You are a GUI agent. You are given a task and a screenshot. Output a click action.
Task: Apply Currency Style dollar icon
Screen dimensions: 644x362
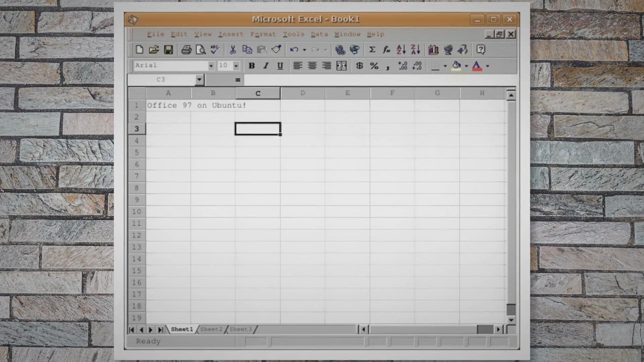pos(360,66)
